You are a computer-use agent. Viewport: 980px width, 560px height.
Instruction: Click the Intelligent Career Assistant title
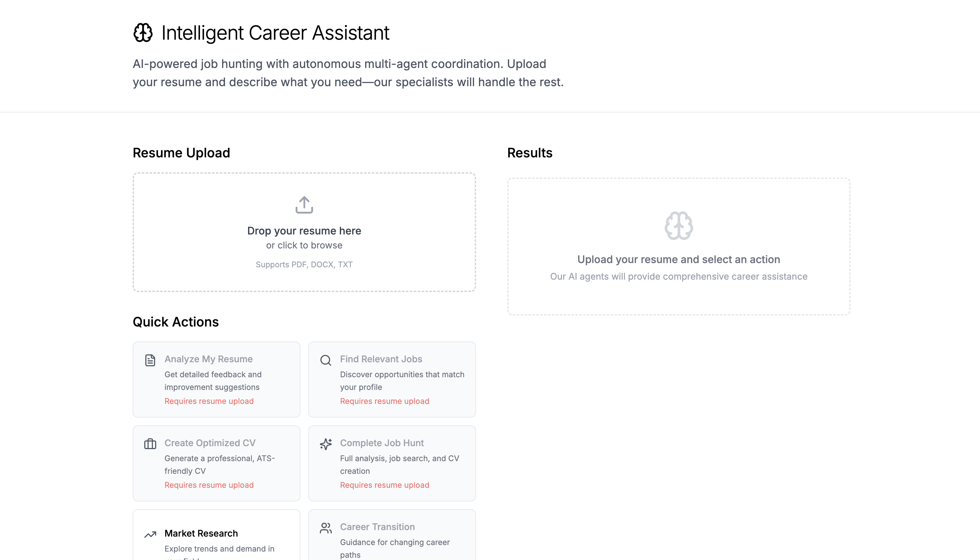point(275,33)
